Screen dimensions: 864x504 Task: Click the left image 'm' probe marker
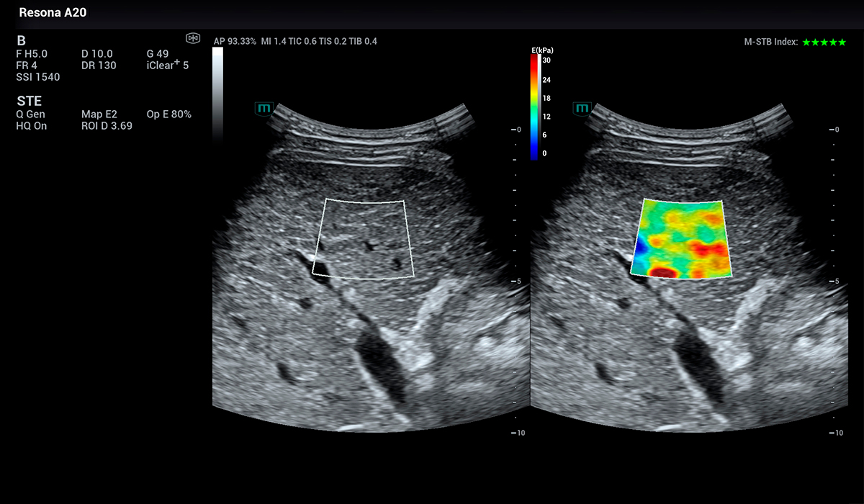click(x=264, y=109)
